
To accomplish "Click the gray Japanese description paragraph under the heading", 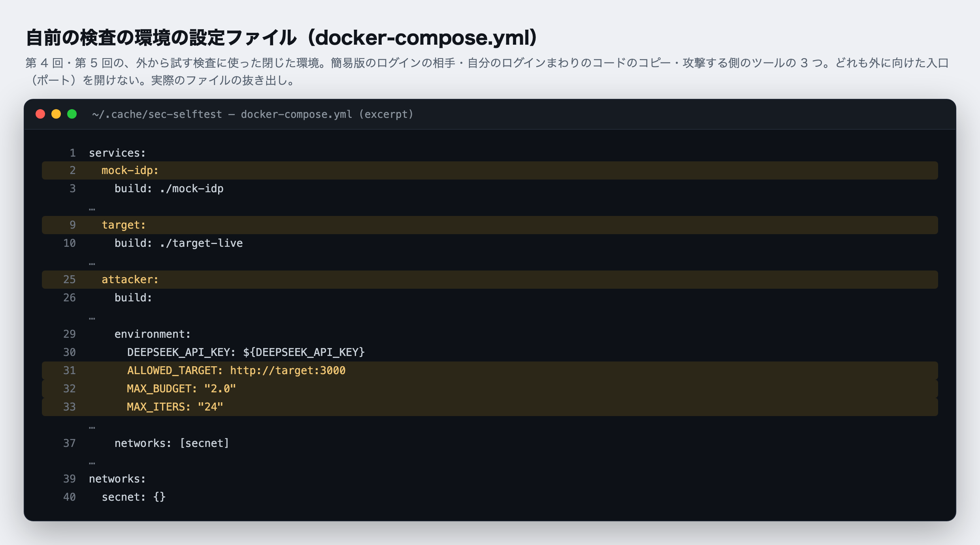I will (487, 72).
